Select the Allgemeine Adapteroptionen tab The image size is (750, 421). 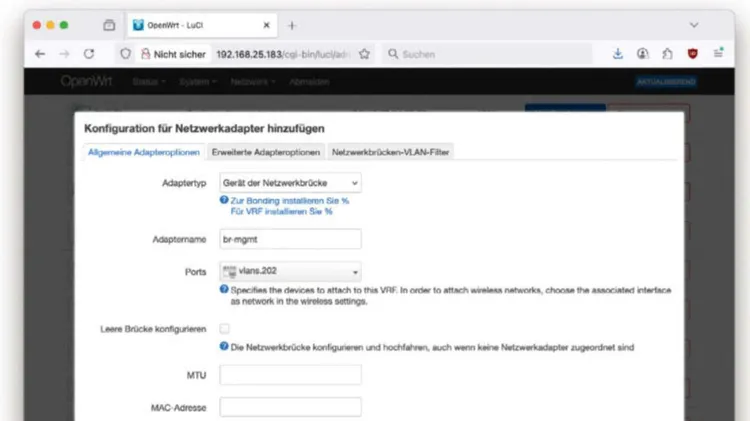pos(140,152)
